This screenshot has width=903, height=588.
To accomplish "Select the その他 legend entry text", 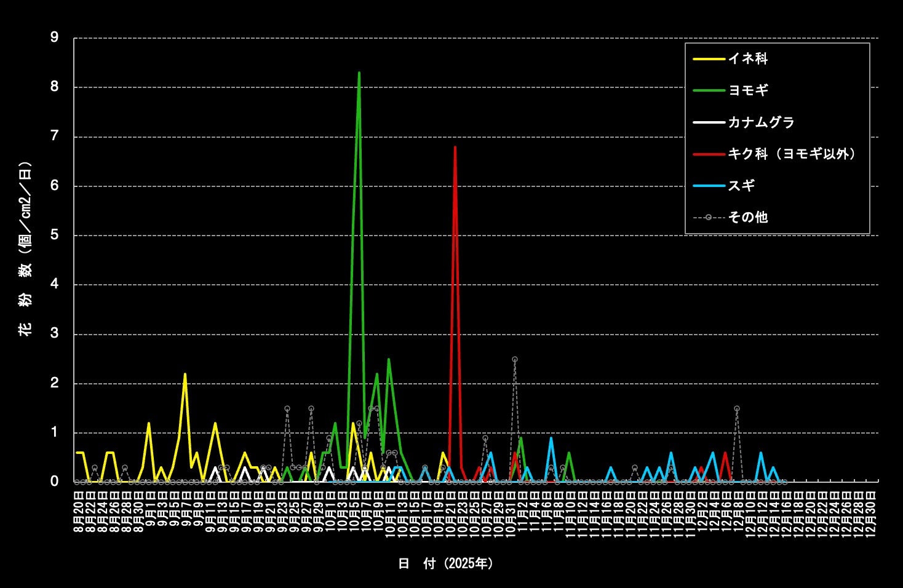I will [x=747, y=217].
